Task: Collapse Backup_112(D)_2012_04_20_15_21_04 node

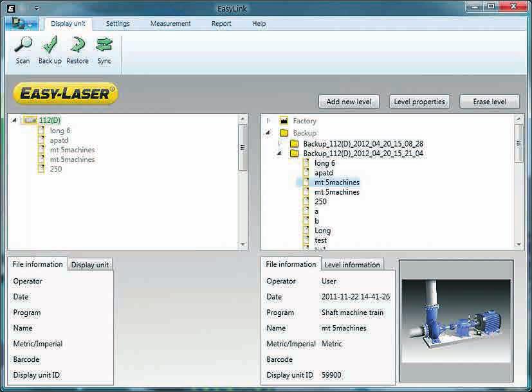Action: click(x=279, y=154)
